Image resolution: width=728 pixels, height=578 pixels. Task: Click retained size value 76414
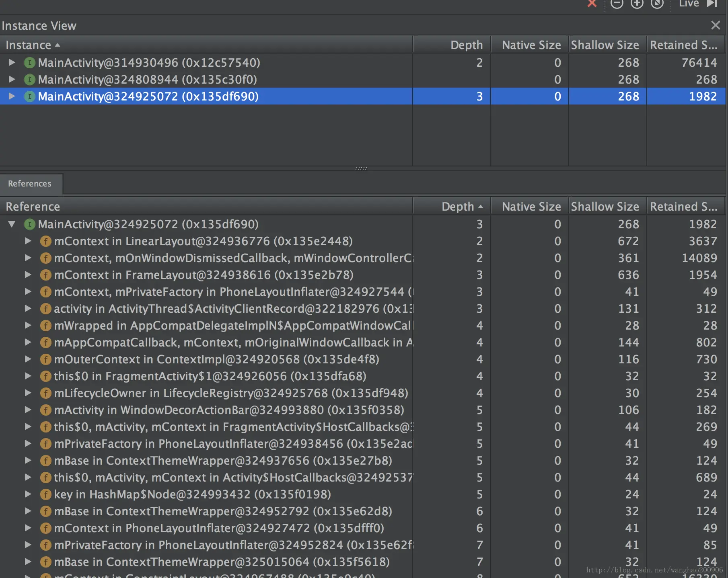tap(699, 63)
